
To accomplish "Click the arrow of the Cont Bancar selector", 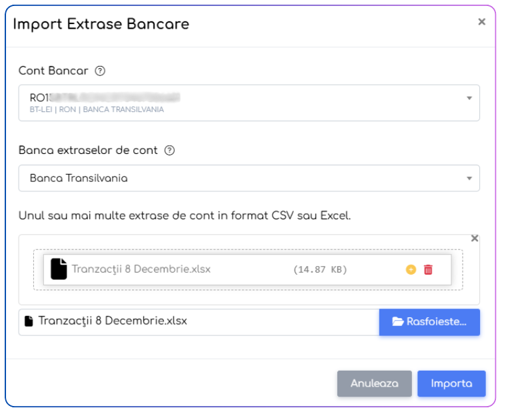I will [x=469, y=98].
